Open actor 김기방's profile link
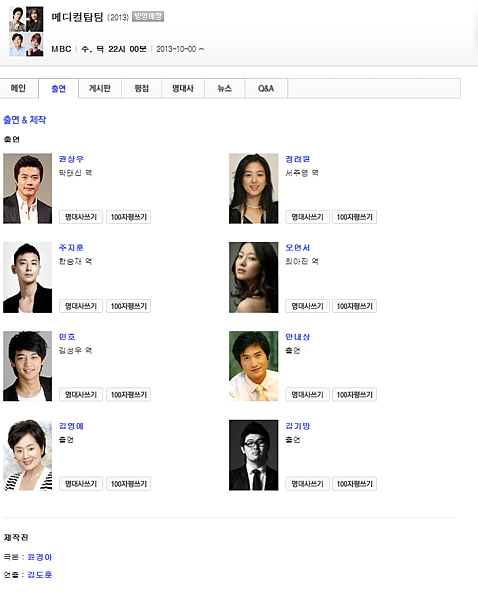The height and width of the screenshot is (600, 478). click(x=297, y=426)
